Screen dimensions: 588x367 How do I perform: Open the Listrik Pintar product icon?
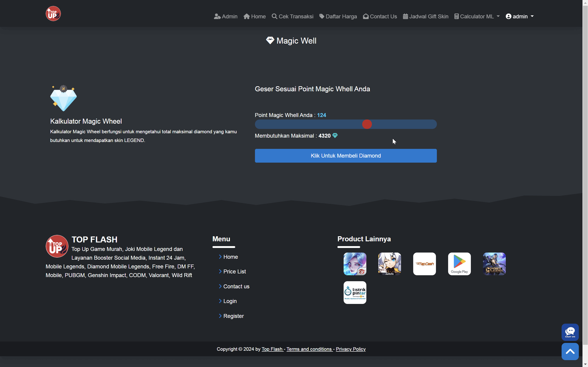tap(355, 292)
